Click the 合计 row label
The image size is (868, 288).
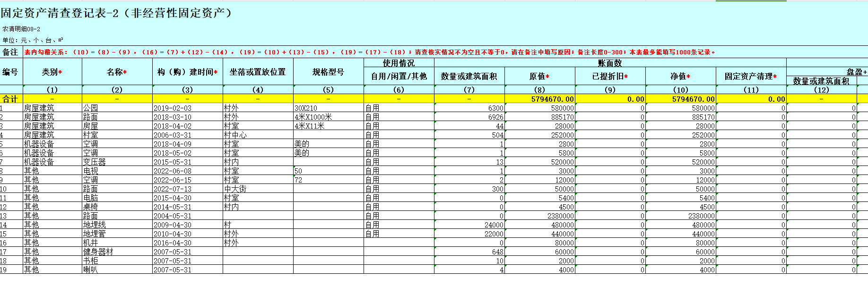(x=10, y=99)
